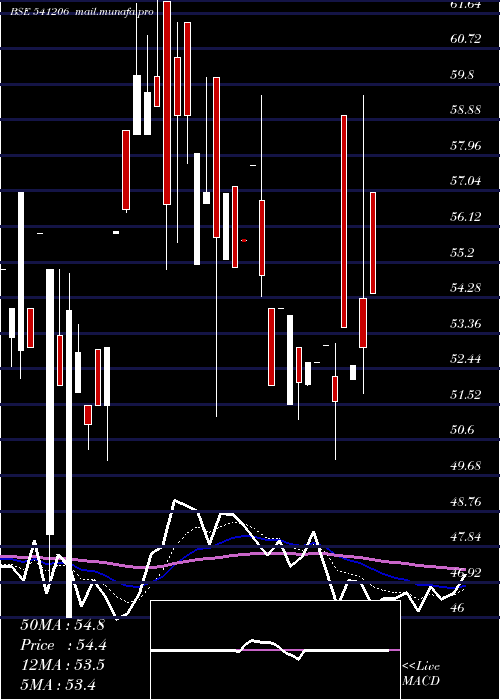Click the 52.44 price axis label

[x=466, y=359]
